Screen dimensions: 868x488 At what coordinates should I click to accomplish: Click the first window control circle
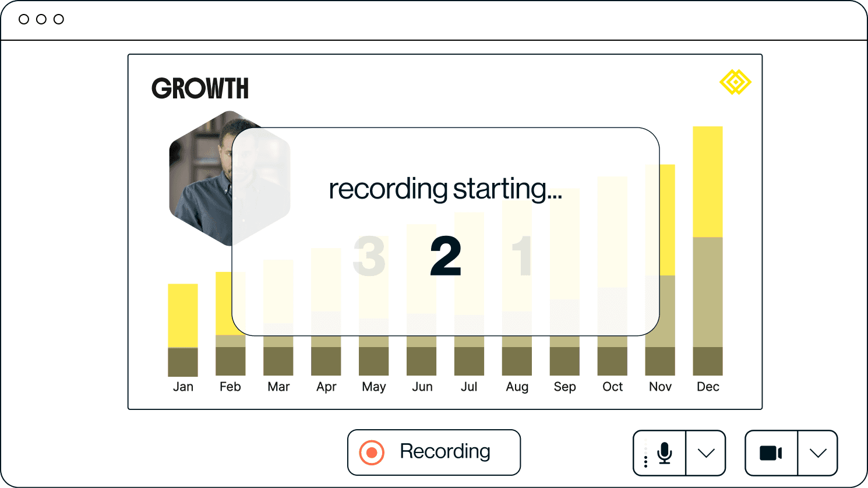pyautogui.click(x=24, y=19)
